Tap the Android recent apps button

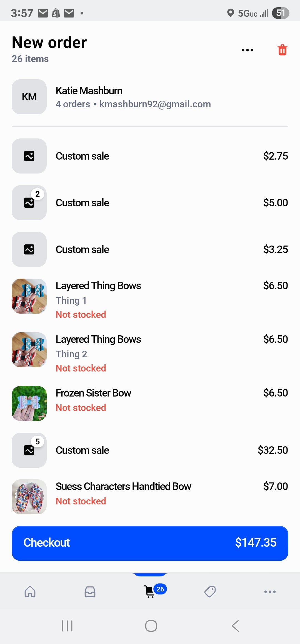pyautogui.click(x=67, y=626)
